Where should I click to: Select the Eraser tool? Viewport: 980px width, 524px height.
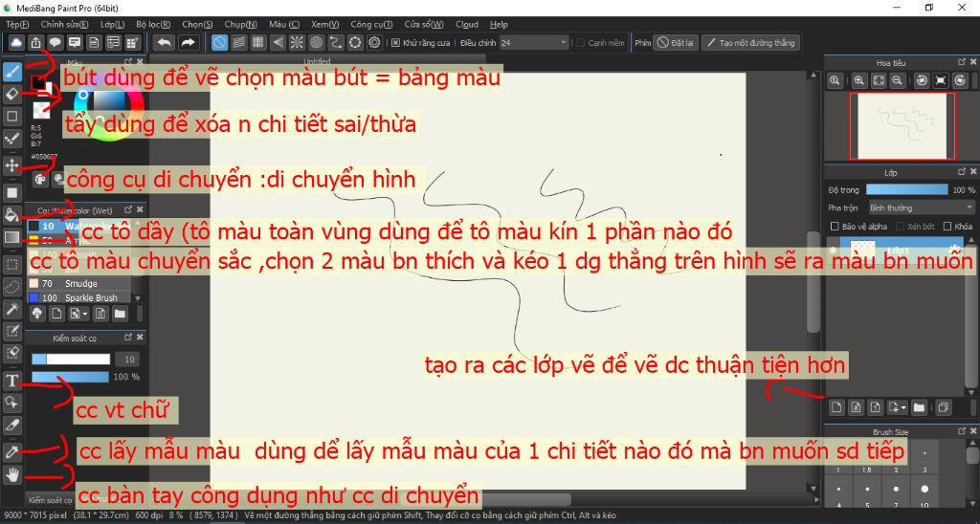point(11,95)
